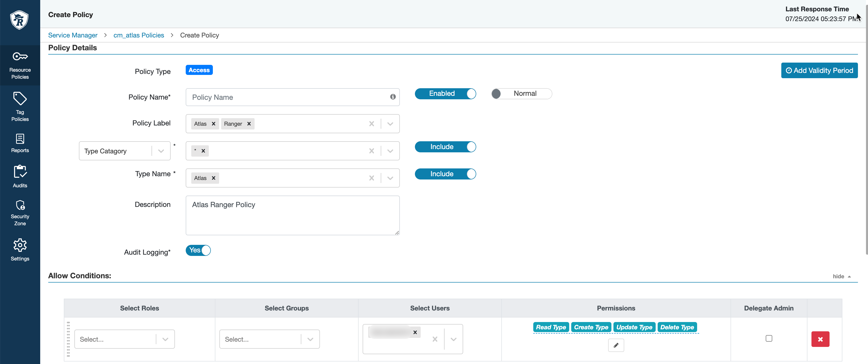Viewport: 868px width, 364px height.
Task: Open Security Zone page
Action: point(20,212)
